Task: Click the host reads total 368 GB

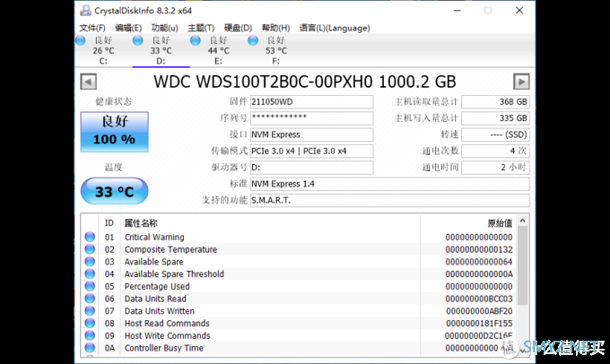Action: click(495, 102)
